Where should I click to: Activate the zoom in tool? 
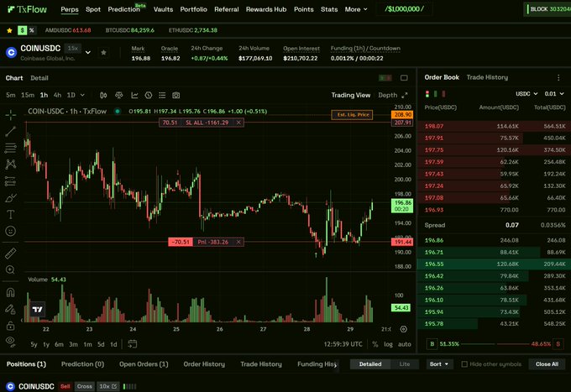[x=11, y=269]
